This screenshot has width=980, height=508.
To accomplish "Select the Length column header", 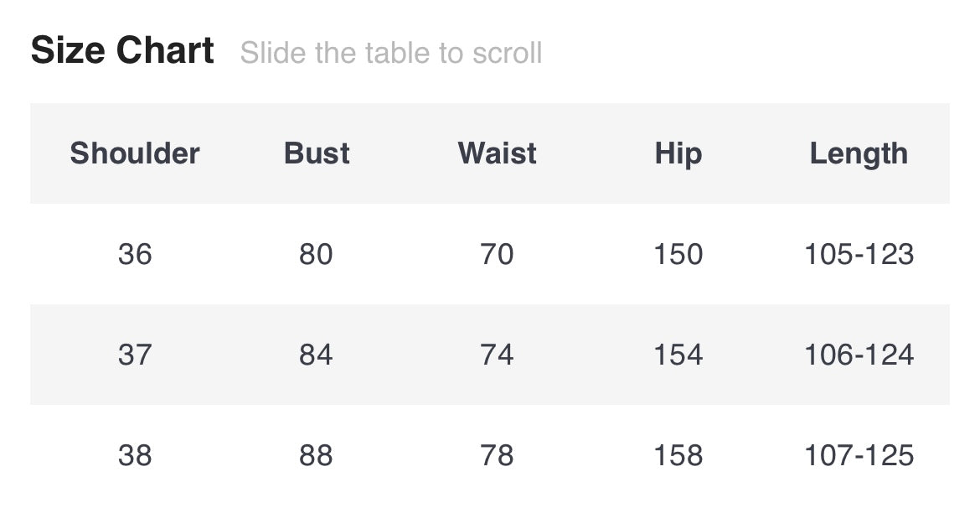I will tap(859, 153).
